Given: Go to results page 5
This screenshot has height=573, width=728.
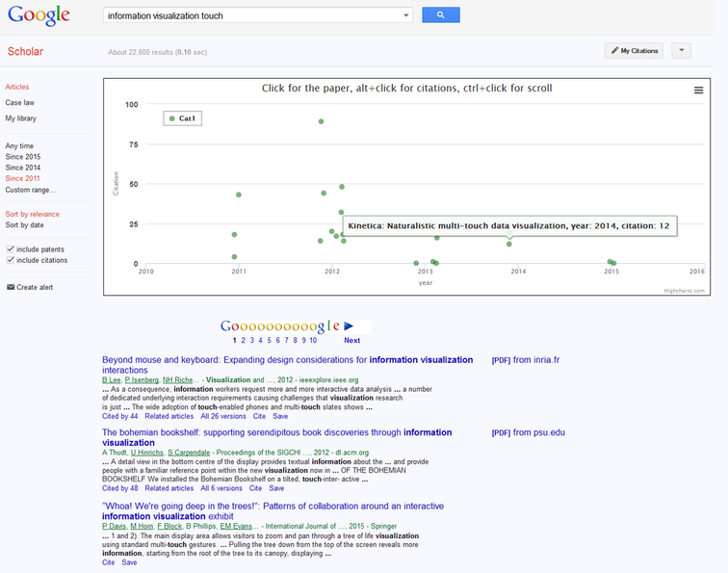Looking at the screenshot, I should [x=269, y=340].
